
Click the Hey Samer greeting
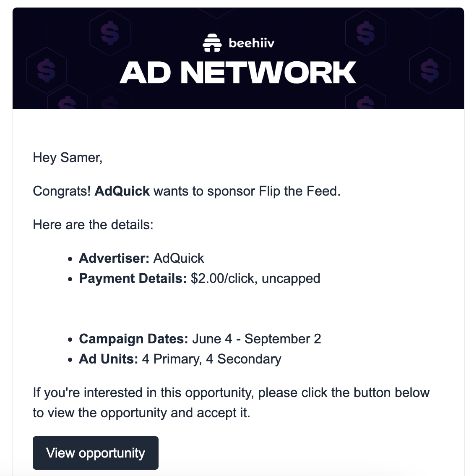tap(68, 157)
